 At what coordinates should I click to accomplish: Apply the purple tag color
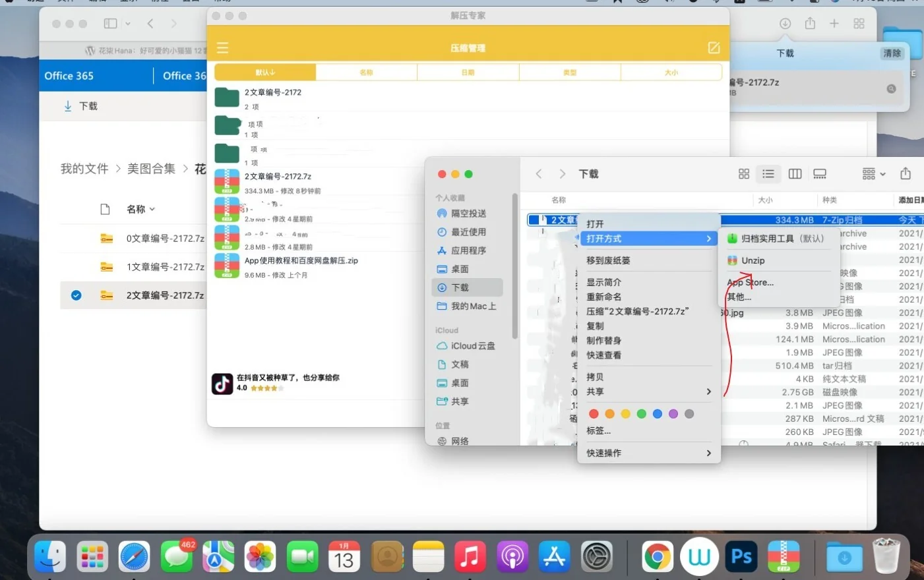coord(673,414)
